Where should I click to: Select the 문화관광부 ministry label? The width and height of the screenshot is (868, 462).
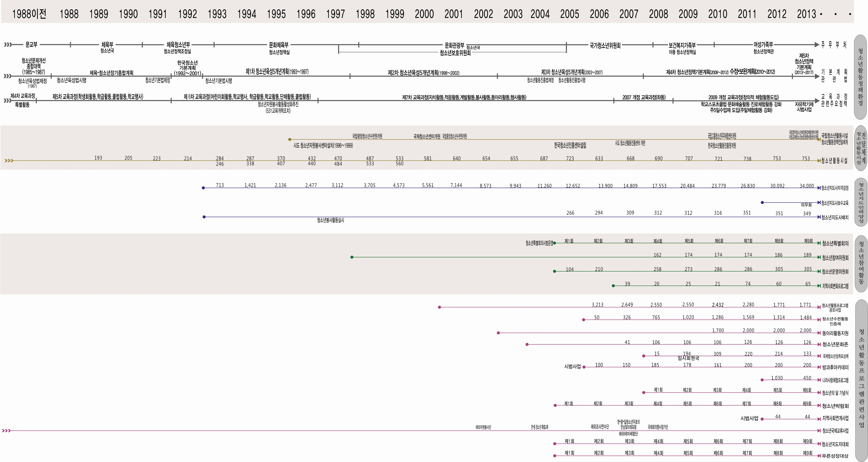pos(455,45)
